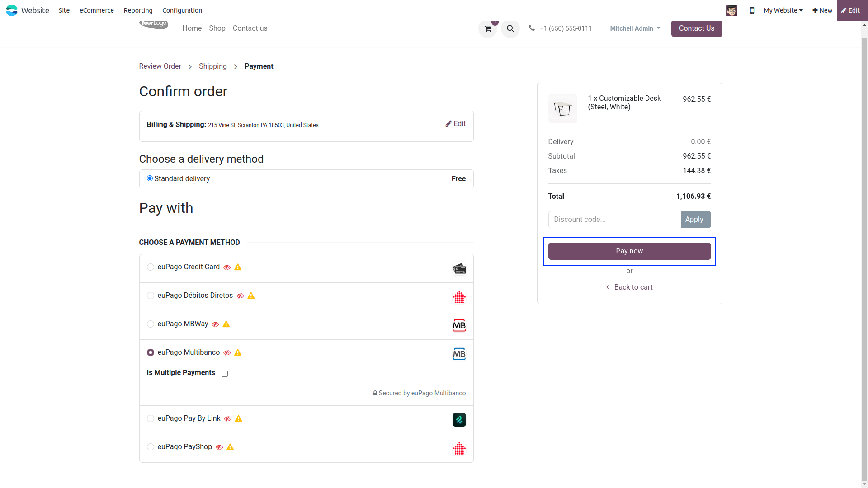
Task: Click the euPago PayShop unpublished eye icon
Action: (219, 447)
